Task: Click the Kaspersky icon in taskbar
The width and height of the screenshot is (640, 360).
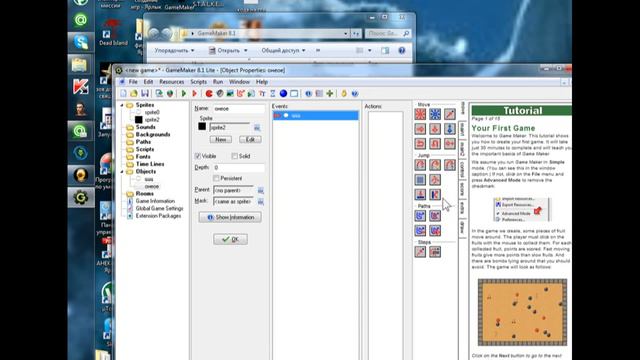Action: pos(81,87)
